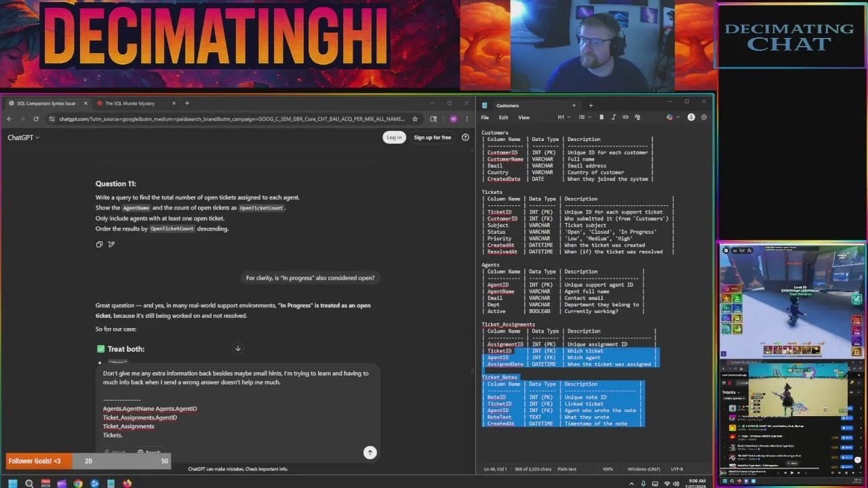Click the 'Question 11:' heading text

tap(116, 184)
